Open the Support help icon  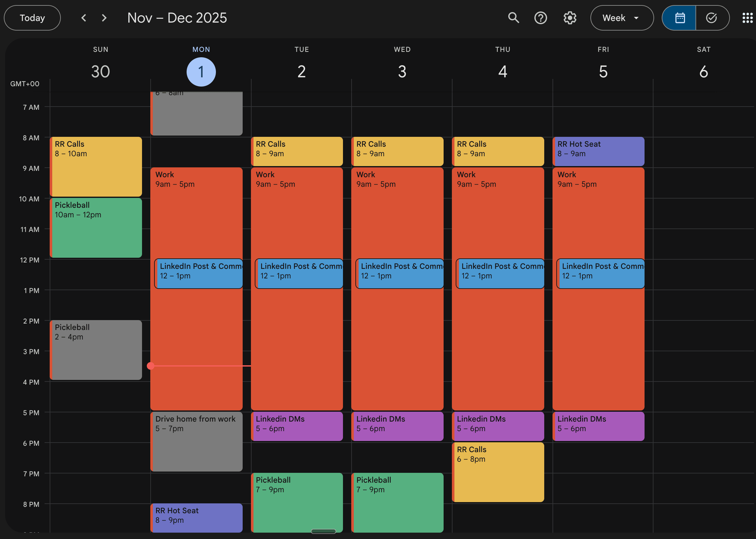[540, 17]
